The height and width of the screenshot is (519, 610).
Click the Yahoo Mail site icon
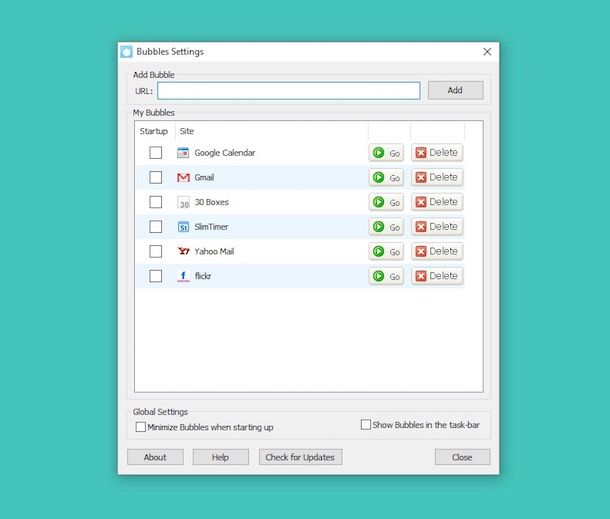pos(183,251)
